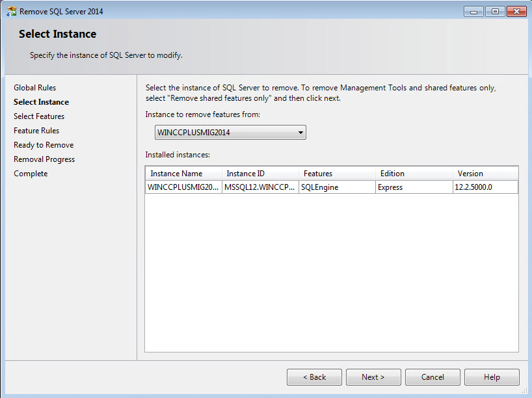Viewport: 532px width, 398px height.
Task: View the Removal Progress step
Action: 44,159
